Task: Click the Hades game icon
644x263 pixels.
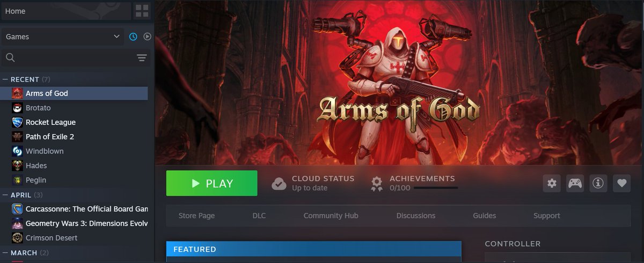Action: pyautogui.click(x=17, y=166)
